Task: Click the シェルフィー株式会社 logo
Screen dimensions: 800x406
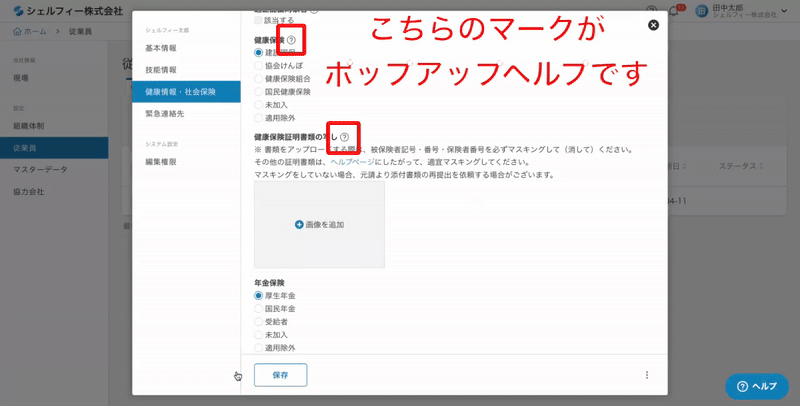Action: (x=68, y=11)
